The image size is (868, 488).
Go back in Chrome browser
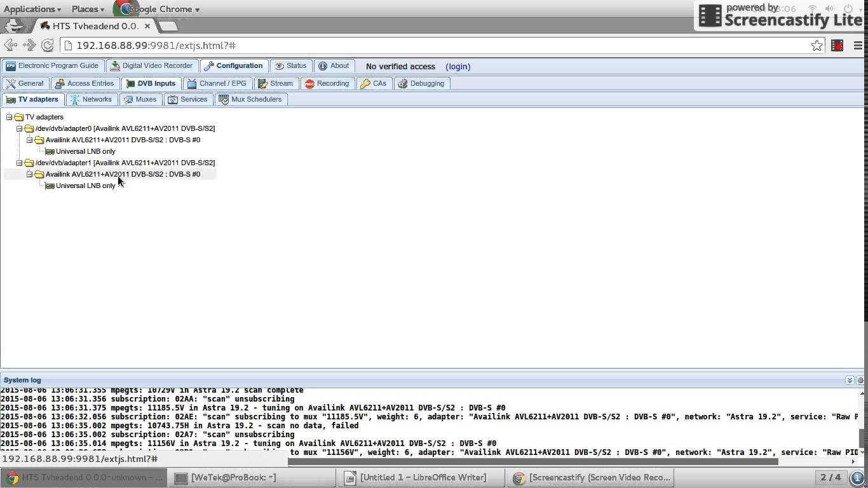click(11, 45)
